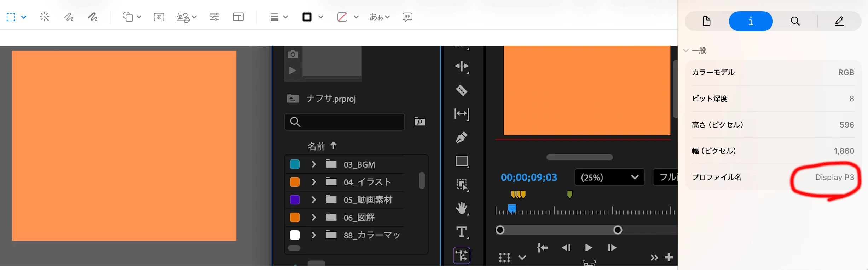Click the find-in-bin folder search icon
The width and height of the screenshot is (868, 270).
419,122
